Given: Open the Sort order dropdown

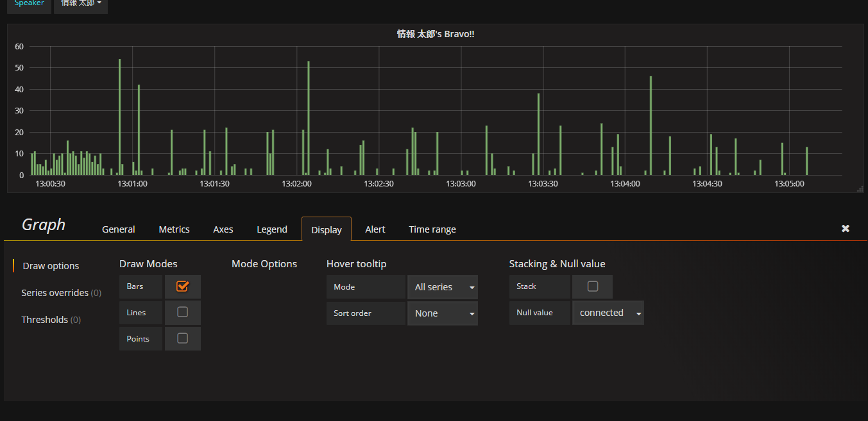Looking at the screenshot, I should 442,313.
